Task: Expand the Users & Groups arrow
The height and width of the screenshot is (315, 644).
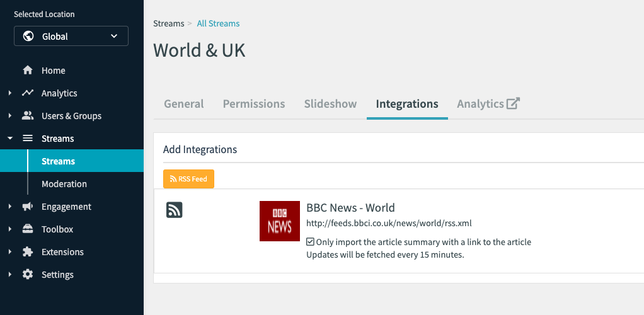Action: click(10, 116)
